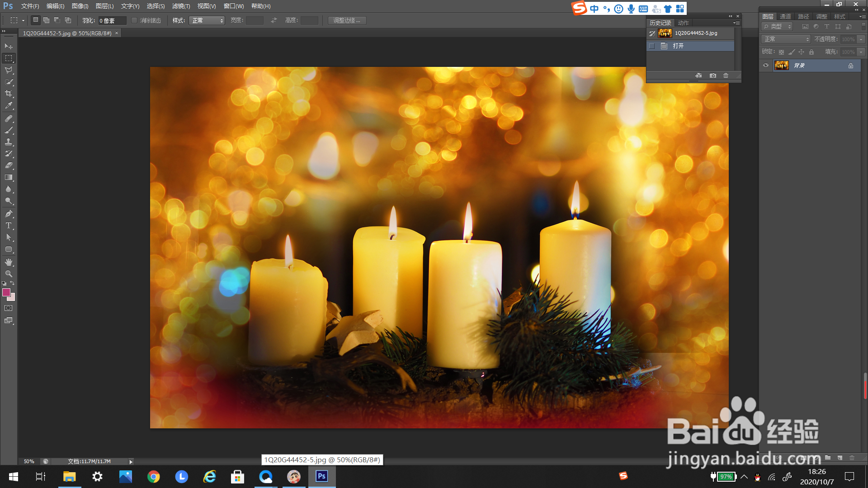The image size is (868, 488).
Task: Click the delete state trash icon in History panel
Action: point(726,75)
